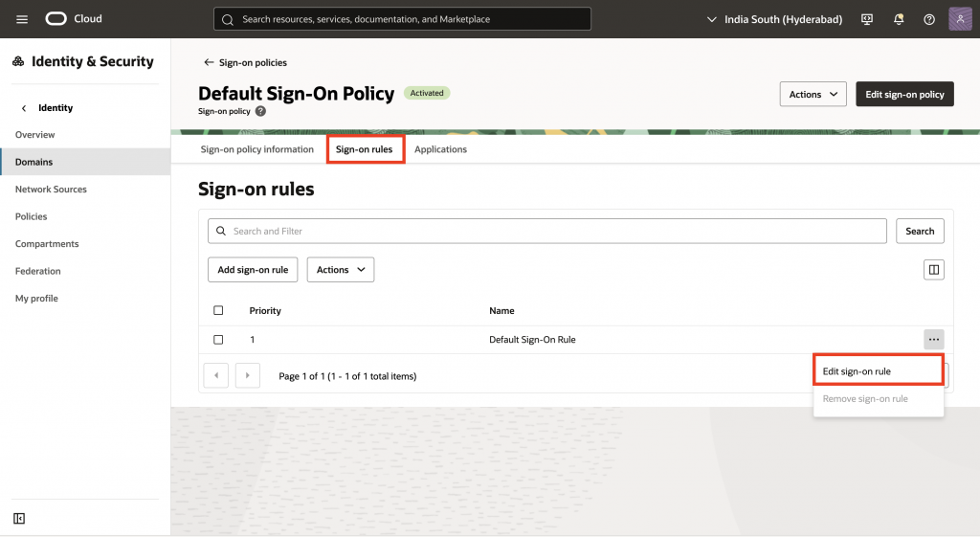The height and width of the screenshot is (537, 980).
Task: Go to next page of results
Action: pos(248,376)
